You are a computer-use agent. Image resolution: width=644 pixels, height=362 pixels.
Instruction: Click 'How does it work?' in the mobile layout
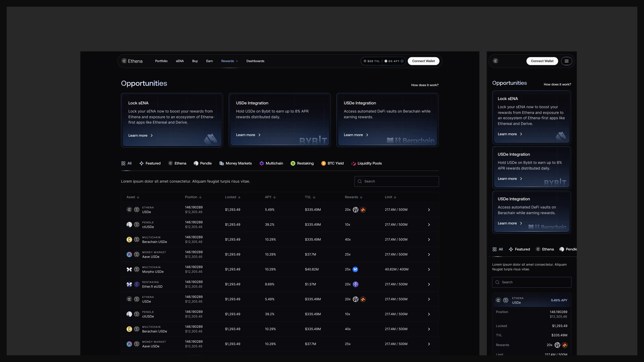click(x=557, y=84)
